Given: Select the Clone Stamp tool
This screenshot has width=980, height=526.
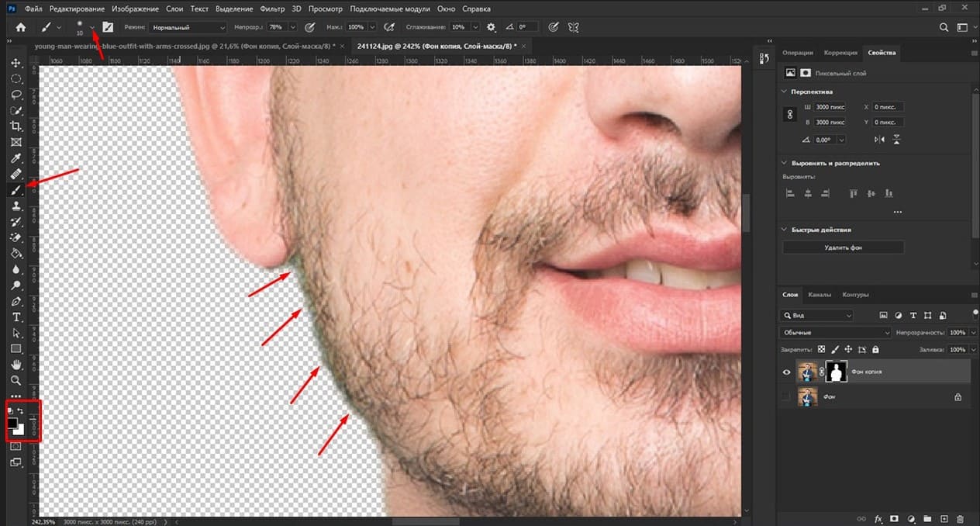Looking at the screenshot, I should click(16, 206).
